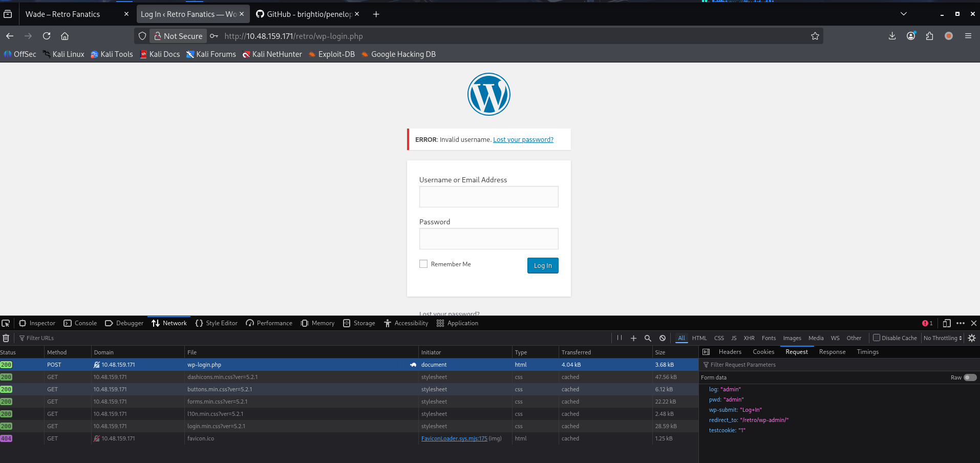This screenshot has width=980, height=463.
Task: Toggle responsive design mode icon
Action: point(947,323)
